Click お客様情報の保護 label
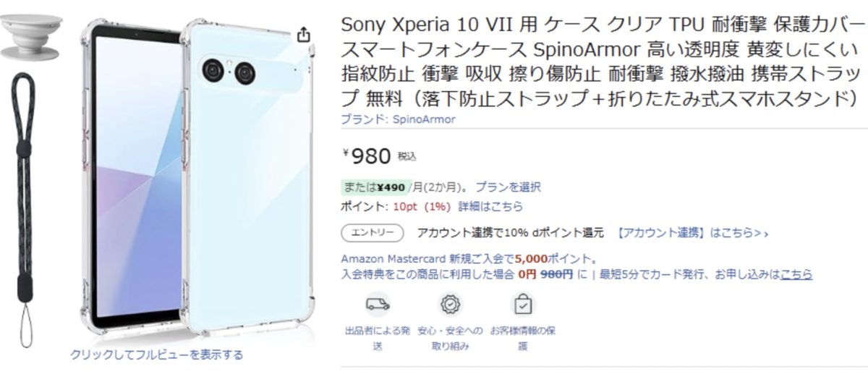This screenshot has height=374, width=868. 522,338
